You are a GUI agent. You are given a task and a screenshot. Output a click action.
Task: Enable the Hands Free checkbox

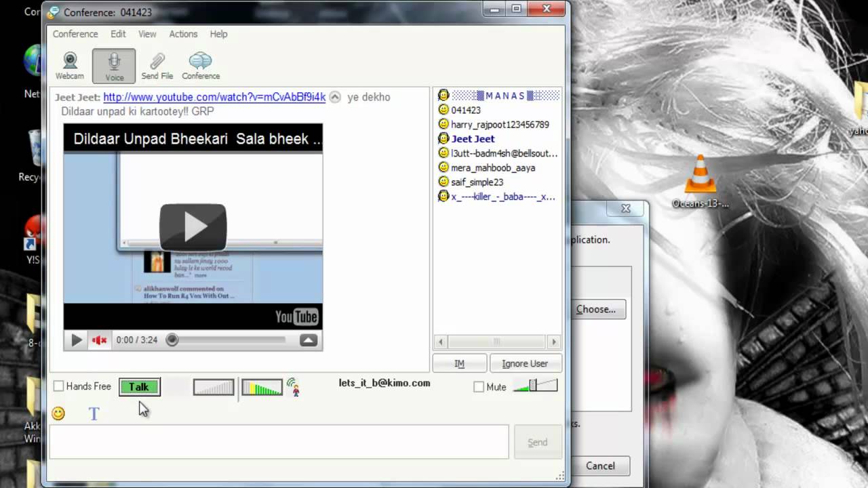point(58,386)
